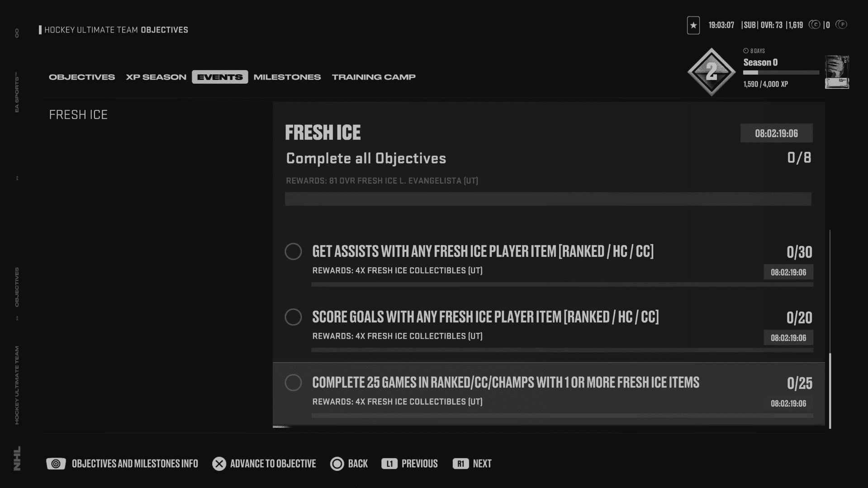Click the points currency icon
The width and height of the screenshot is (868, 488).
[841, 25]
